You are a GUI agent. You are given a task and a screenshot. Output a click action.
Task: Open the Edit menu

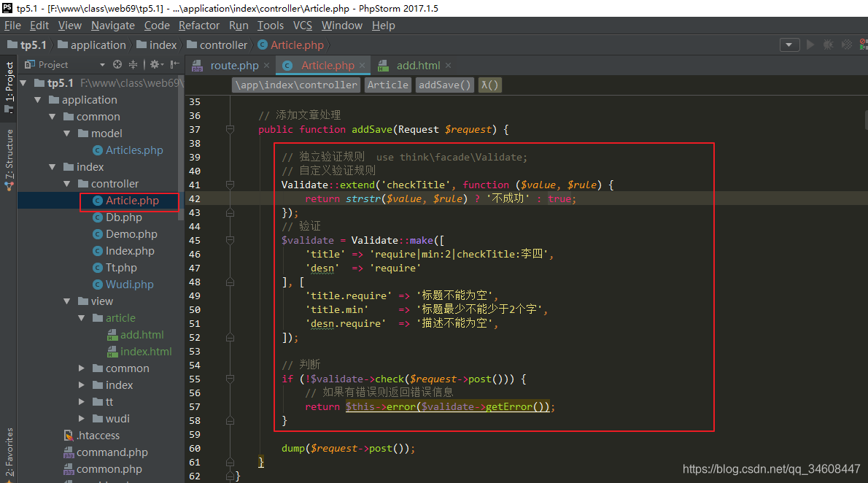[39, 26]
